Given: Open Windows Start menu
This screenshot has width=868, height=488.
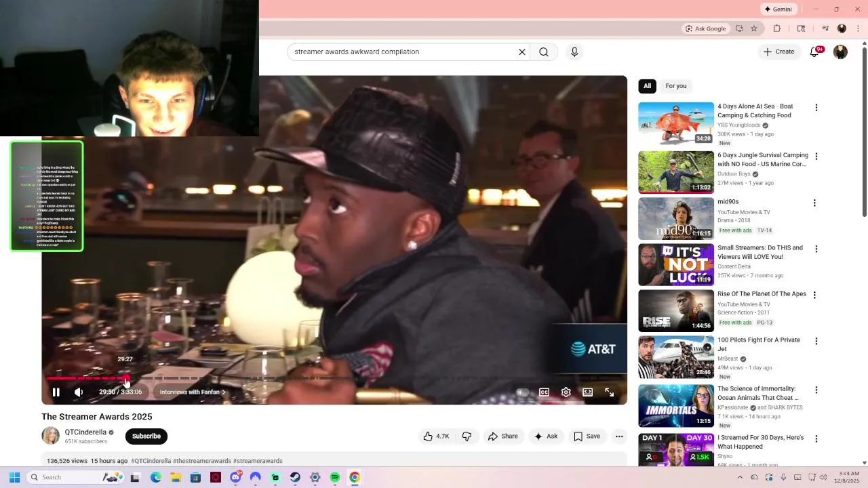Looking at the screenshot, I should pyautogui.click(x=14, y=477).
